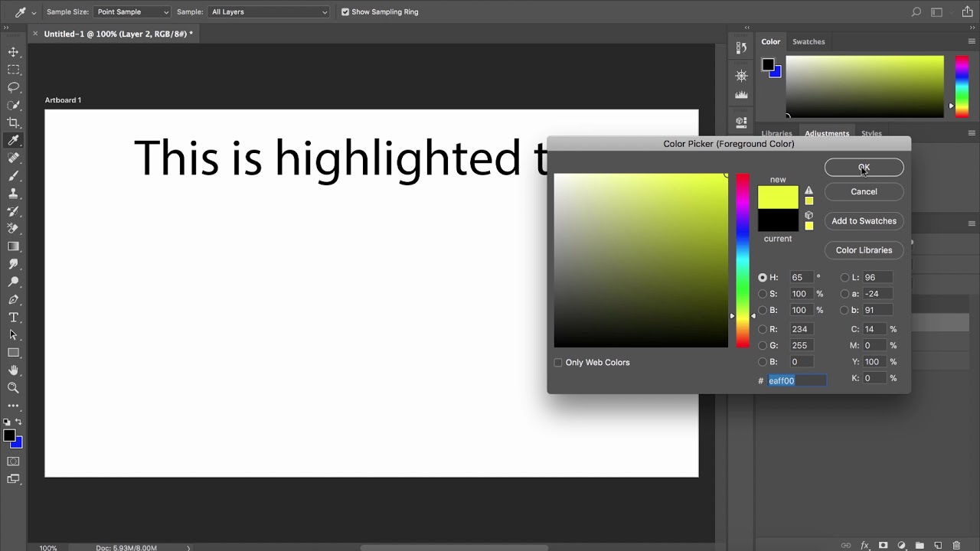Add a layer mask icon
Viewport: 980px width, 551px height.
[883, 546]
